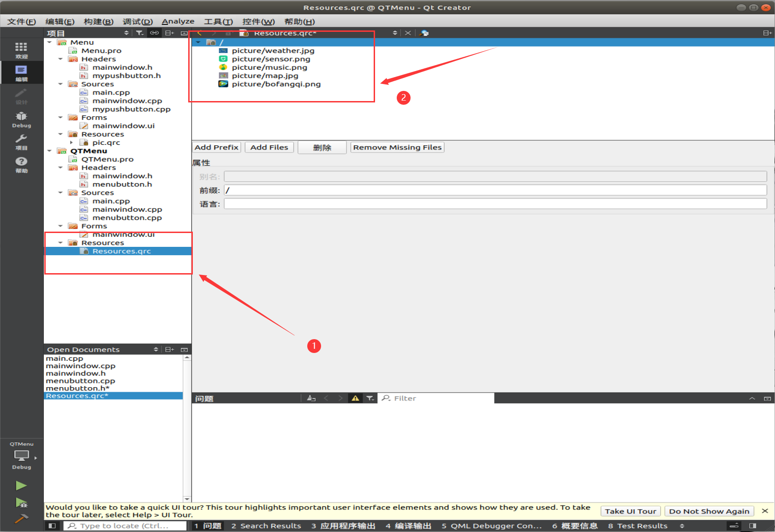Split the editor view
This screenshot has height=532, width=775.
767,33
